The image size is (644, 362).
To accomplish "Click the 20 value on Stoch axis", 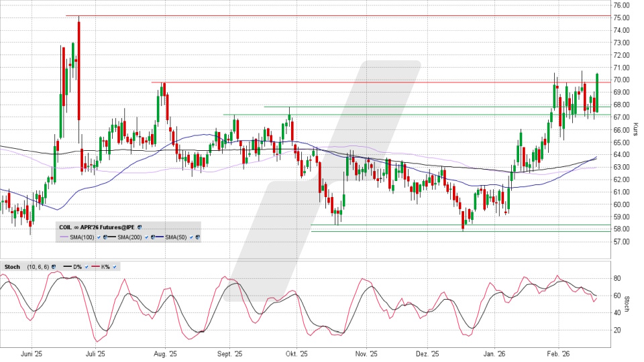I will 617,330.
